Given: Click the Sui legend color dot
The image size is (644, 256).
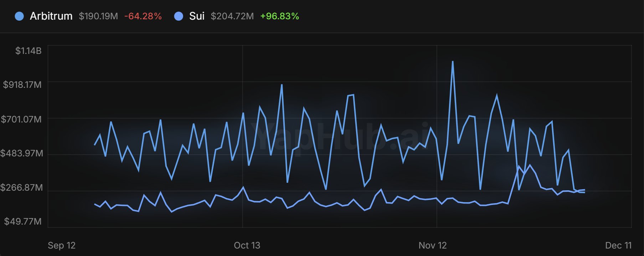Looking at the screenshot, I should [x=179, y=16].
